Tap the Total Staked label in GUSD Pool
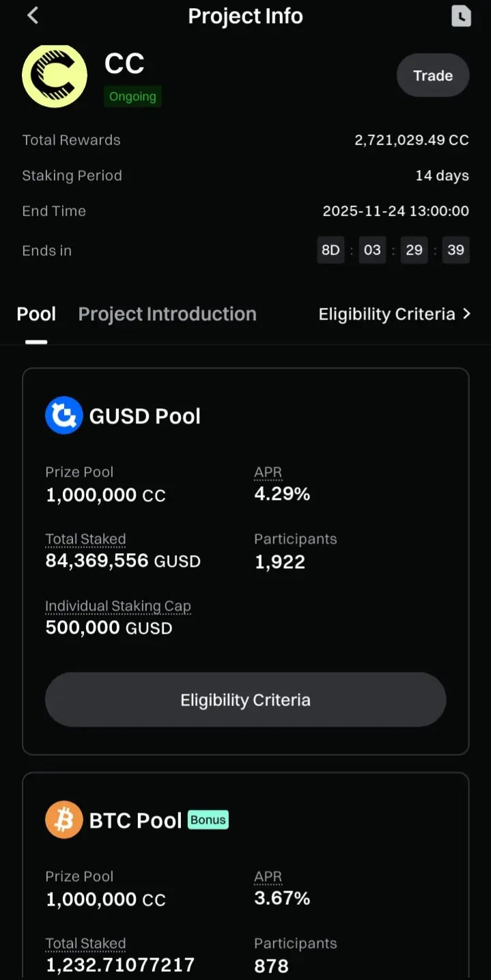The height and width of the screenshot is (980, 491). pyautogui.click(x=85, y=539)
